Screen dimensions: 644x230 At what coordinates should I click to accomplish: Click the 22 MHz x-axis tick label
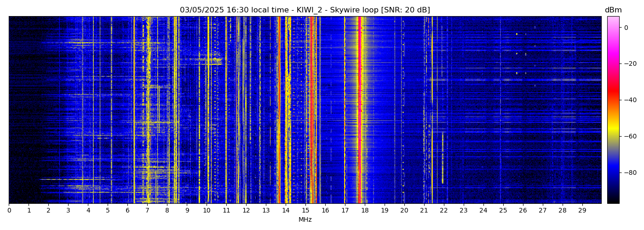[443, 211]
